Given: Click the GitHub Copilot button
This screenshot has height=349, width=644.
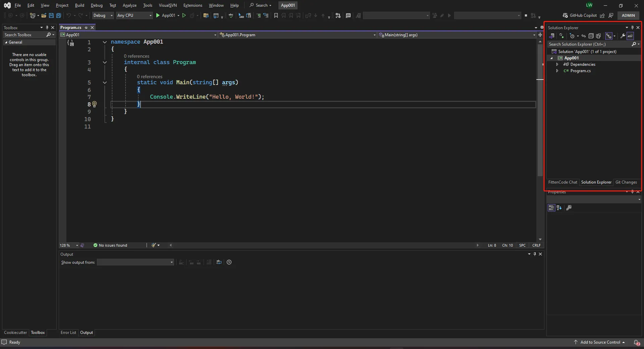Looking at the screenshot, I should click(x=580, y=15).
